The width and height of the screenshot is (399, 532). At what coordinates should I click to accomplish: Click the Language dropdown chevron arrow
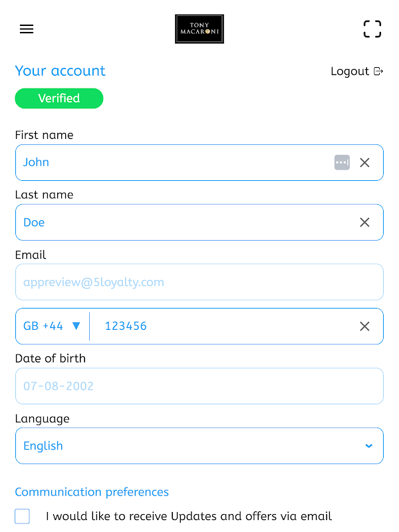point(369,446)
